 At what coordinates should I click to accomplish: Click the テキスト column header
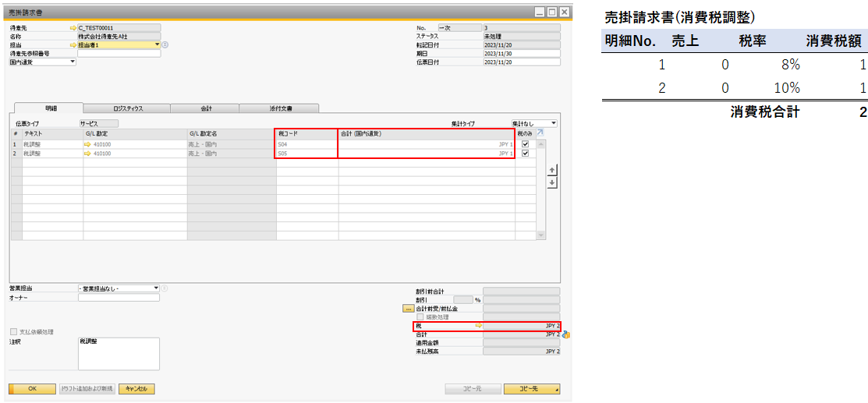(x=52, y=133)
